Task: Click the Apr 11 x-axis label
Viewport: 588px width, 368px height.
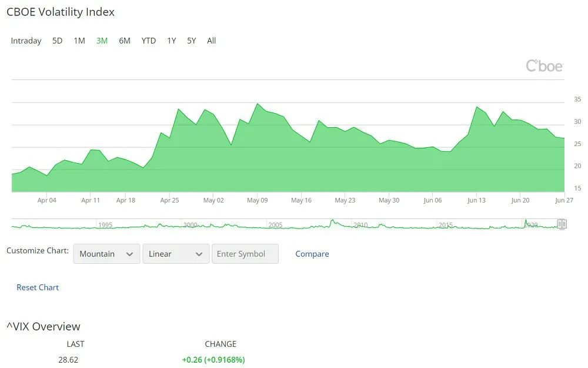Action: point(91,200)
